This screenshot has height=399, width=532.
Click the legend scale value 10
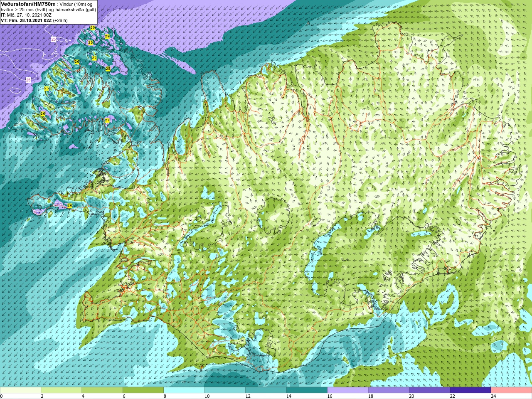tap(207, 397)
